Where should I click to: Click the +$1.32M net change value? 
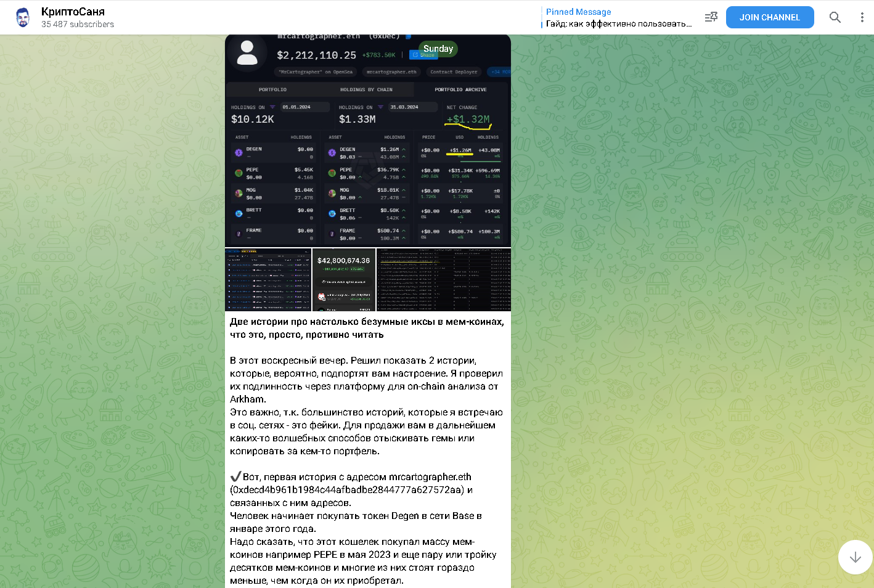[x=468, y=119]
